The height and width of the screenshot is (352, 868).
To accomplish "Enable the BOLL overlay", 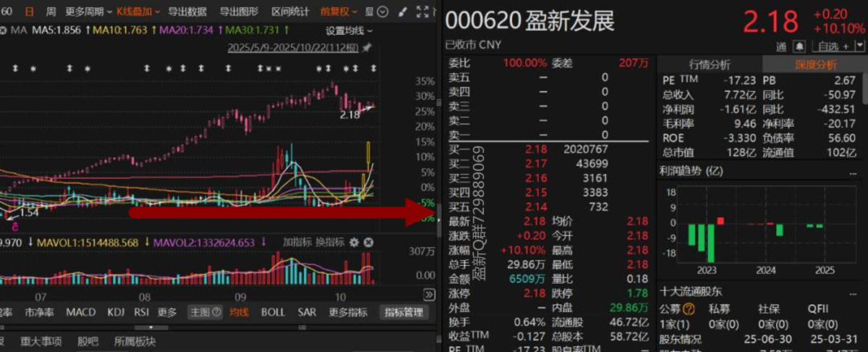I will 273,312.
